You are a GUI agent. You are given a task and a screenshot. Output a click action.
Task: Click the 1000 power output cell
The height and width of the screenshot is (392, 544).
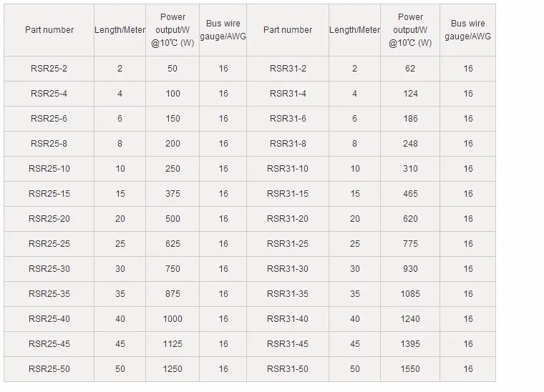[173, 319]
